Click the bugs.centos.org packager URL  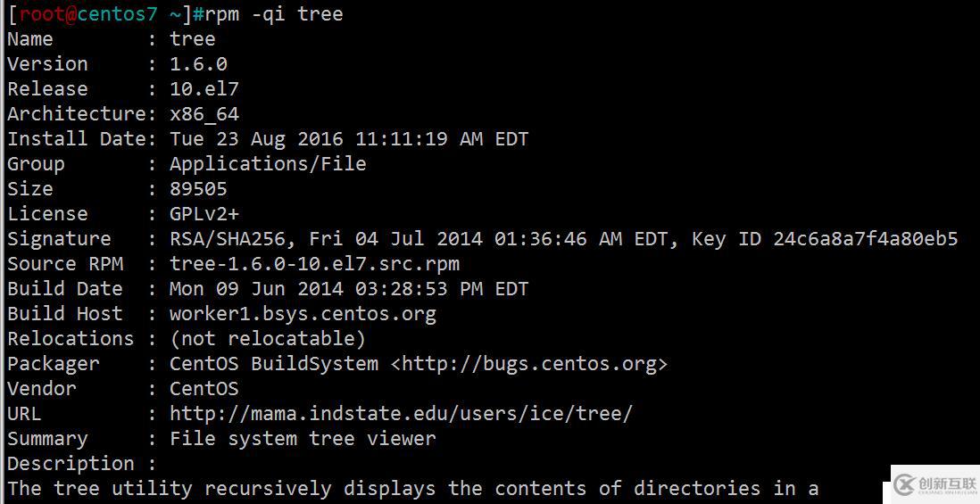(528, 364)
